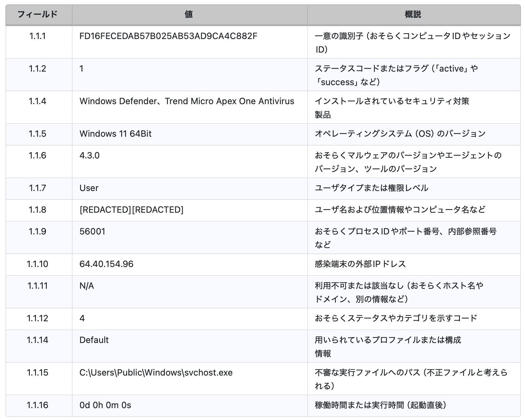525x420 pixels.
Task: Click the おそらくマルウェアのバージョン description
Action: point(408,162)
